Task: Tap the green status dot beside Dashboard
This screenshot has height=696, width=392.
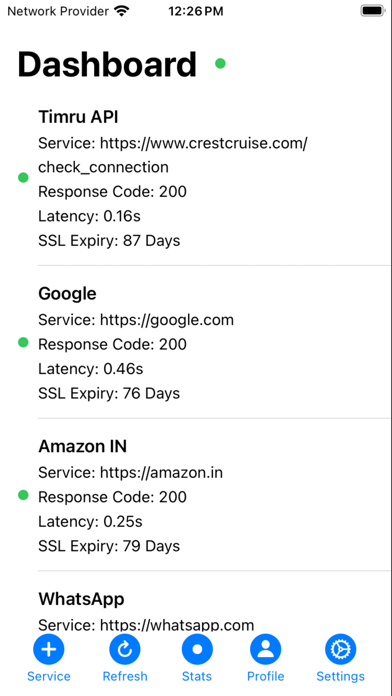Action: pos(220,63)
